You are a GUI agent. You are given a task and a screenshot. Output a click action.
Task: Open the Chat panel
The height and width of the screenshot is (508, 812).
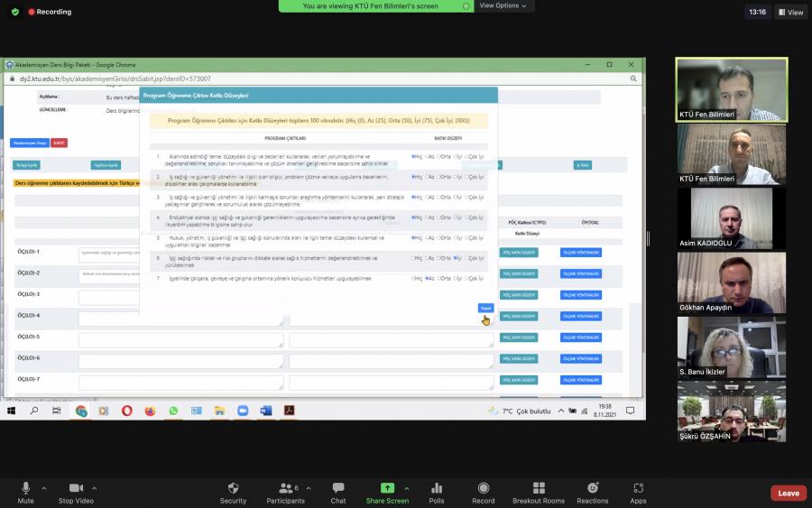point(338,493)
